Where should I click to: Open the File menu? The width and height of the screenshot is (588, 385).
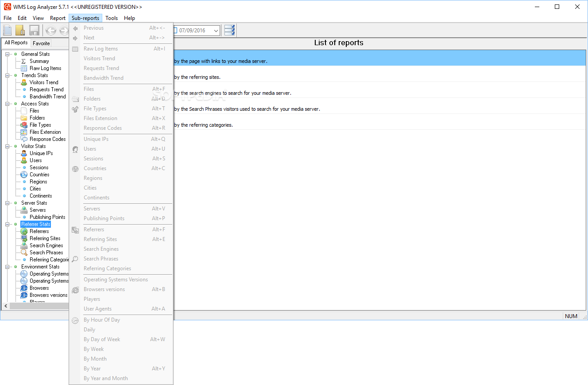tap(8, 18)
